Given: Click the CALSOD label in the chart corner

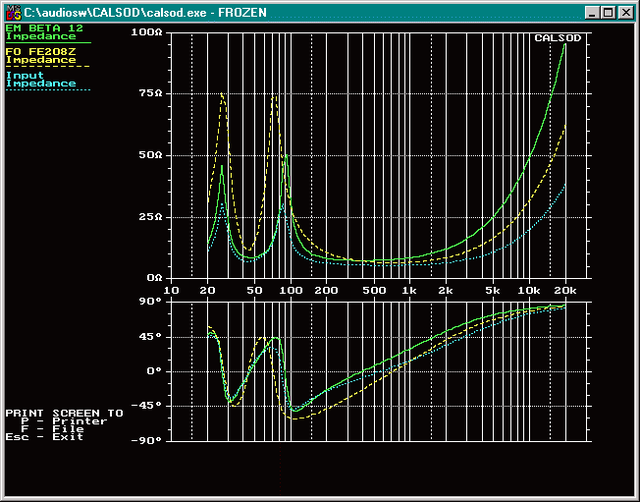Looking at the screenshot, I should [558, 38].
